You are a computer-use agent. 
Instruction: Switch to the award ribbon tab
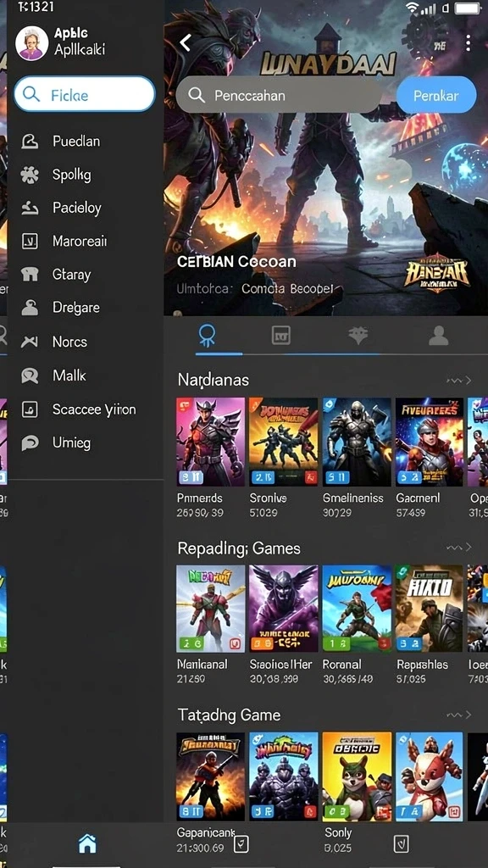[x=207, y=336]
